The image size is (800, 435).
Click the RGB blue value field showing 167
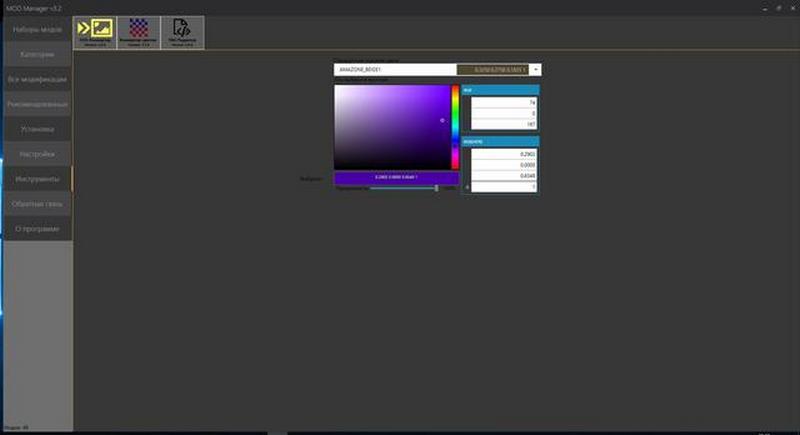504,125
